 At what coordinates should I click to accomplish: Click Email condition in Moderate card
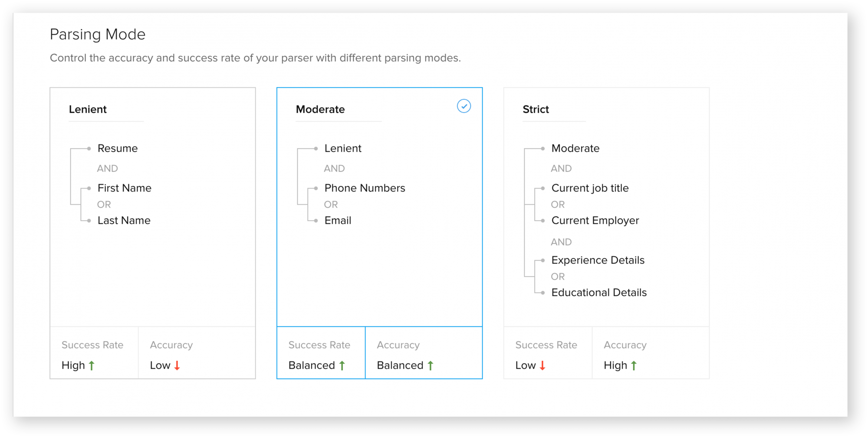click(x=338, y=221)
